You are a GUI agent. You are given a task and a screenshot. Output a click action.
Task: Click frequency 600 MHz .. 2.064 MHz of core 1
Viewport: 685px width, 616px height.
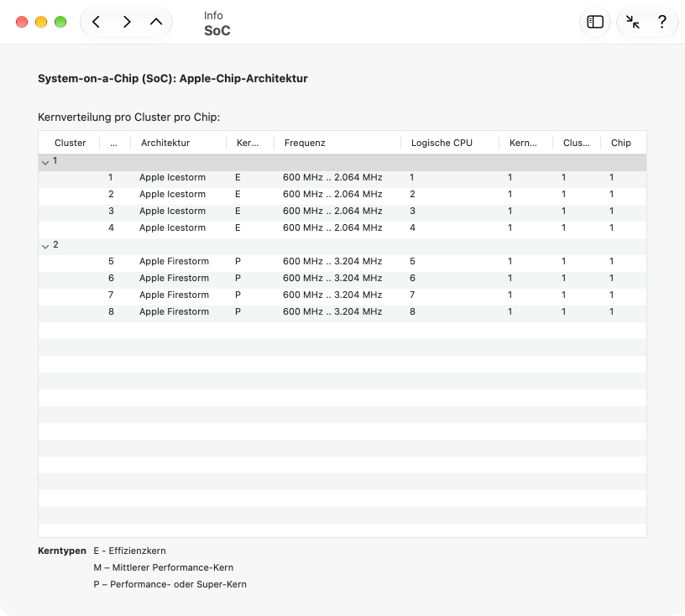click(x=332, y=177)
